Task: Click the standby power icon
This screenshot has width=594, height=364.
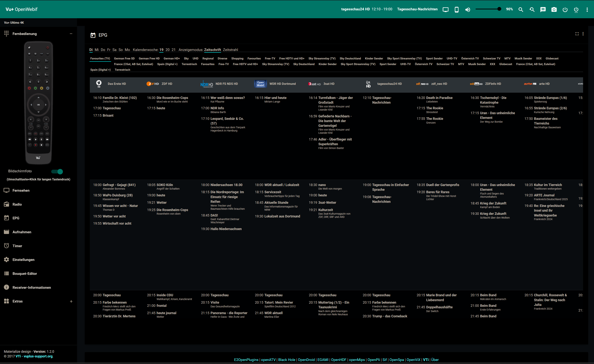Action: click(x=565, y=10)
